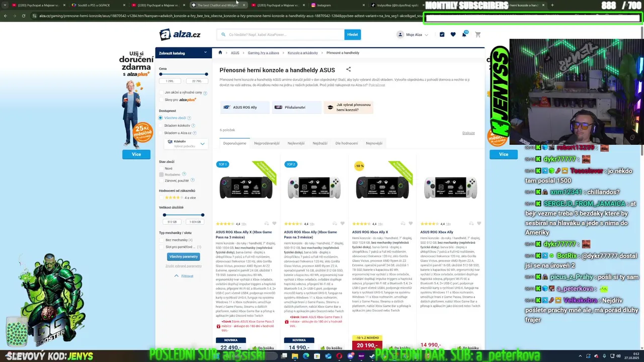Click the maximum price slider handle
644x362 pixels.
pyautogui.click(x=206, y=74)
